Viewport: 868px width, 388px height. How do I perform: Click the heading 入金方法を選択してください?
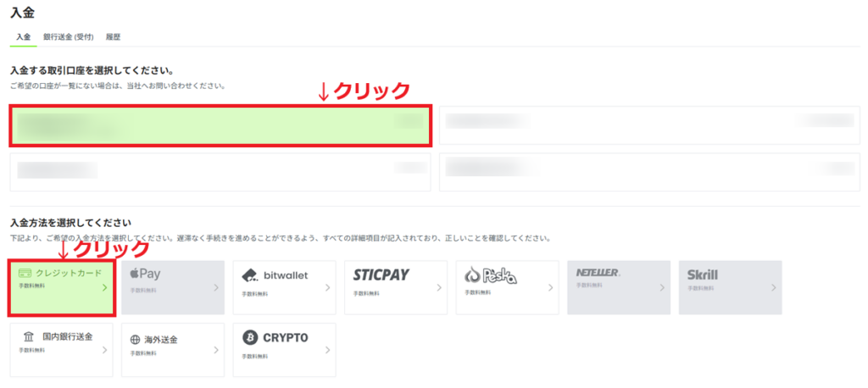tap(71, 223)
